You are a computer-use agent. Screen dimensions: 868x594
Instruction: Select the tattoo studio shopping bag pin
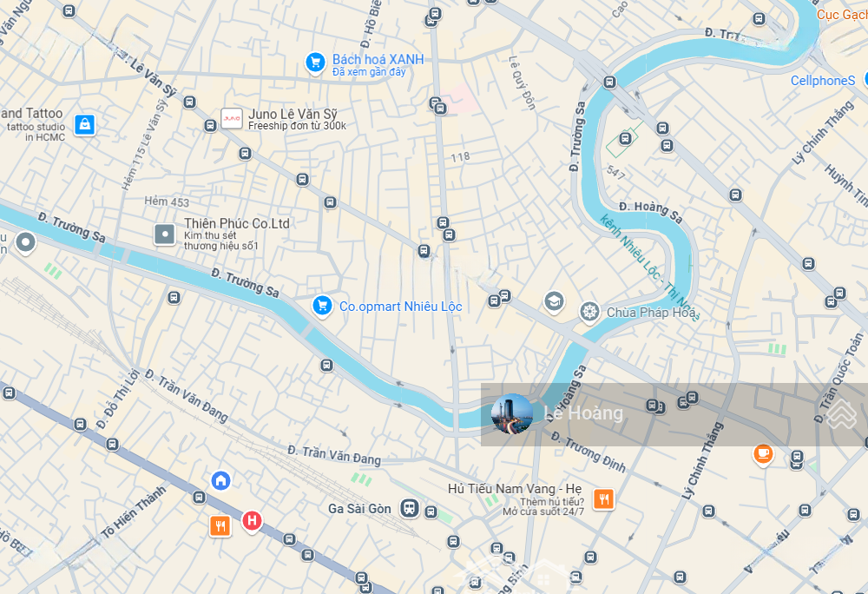(85, 124)
